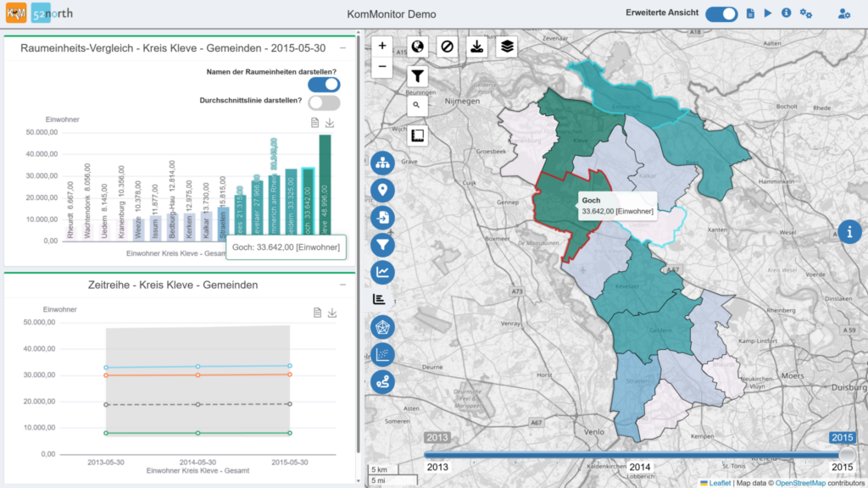Image resolution: width=868 pixels, height=488 pixels.
Task: Select the 2013 year on timeline
Action: pos(437,467)
